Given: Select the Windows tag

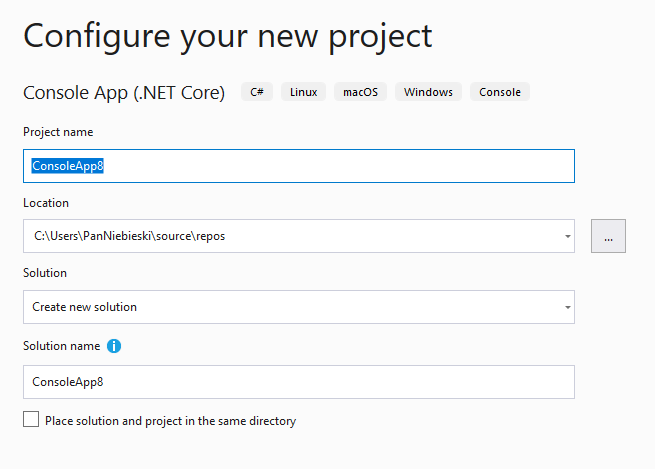Looking at the screenshot, I should tap(428, 92).
